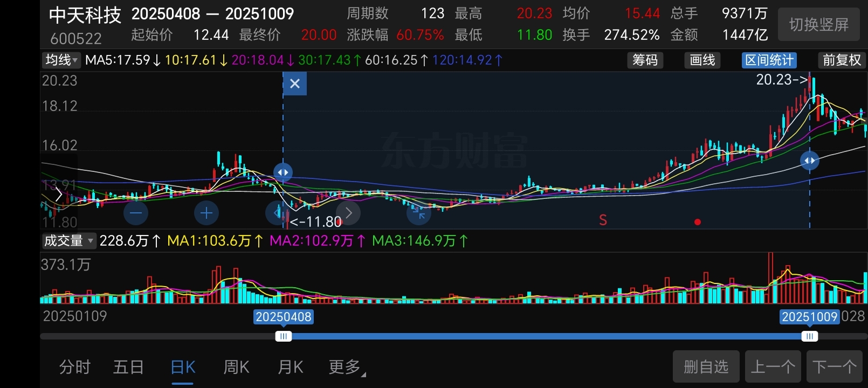
Task: Tap the 20.23-> peak price annotation
Action: (782, 80)
